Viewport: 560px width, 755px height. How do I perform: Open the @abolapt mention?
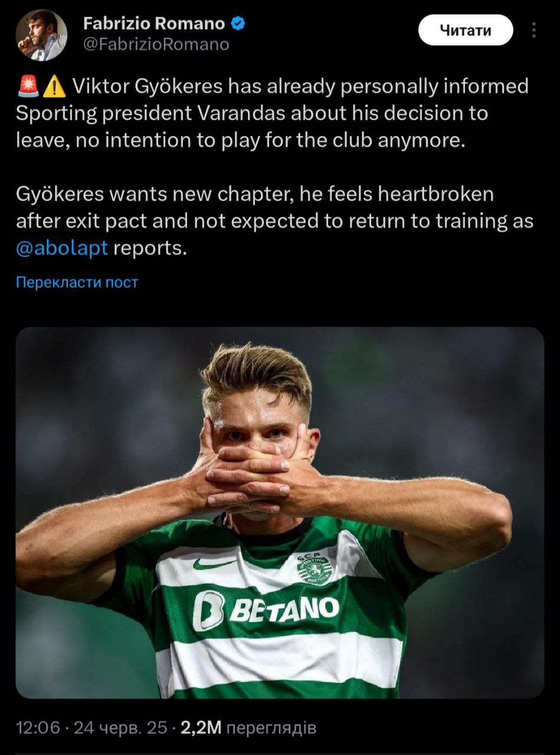tap(62, 248)
